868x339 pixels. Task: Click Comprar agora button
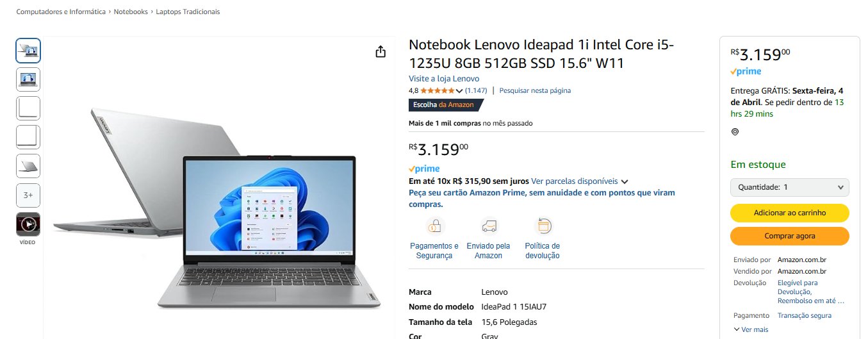coord(790,236)
